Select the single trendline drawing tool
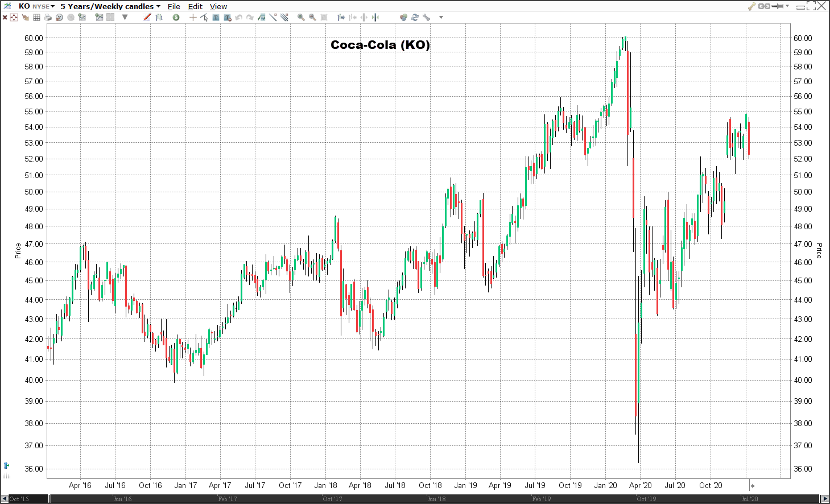This screenshot has height=504, width=830. (x=273, y=17)
